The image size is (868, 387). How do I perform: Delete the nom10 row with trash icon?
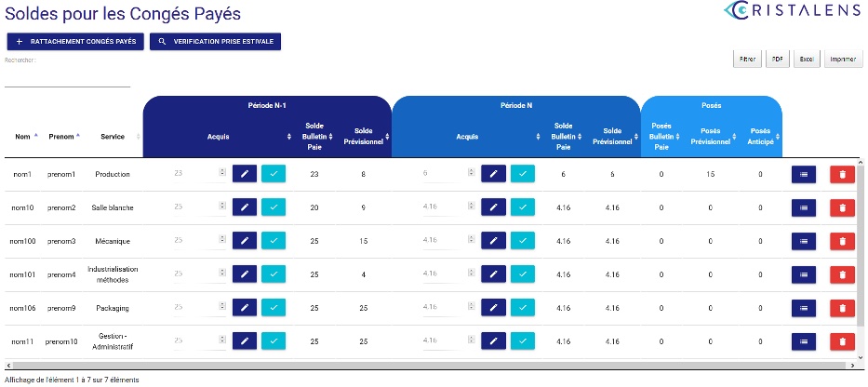[x=841, y=207]
